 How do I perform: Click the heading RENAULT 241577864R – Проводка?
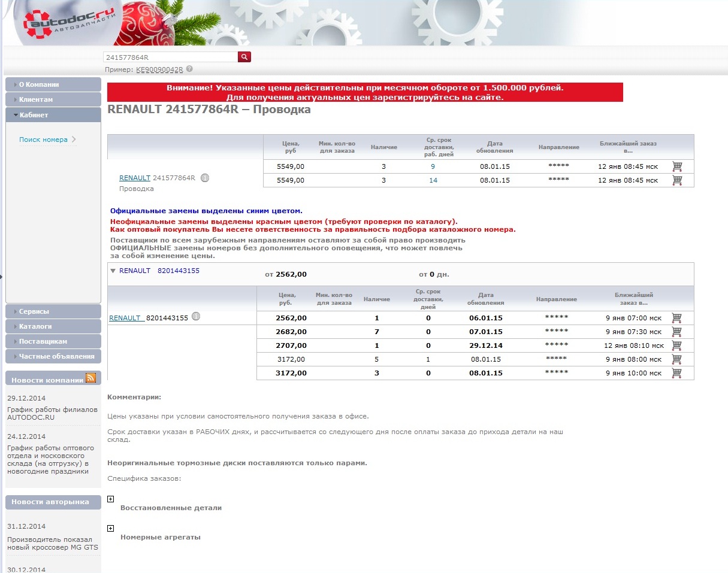[x=209, y=110]
